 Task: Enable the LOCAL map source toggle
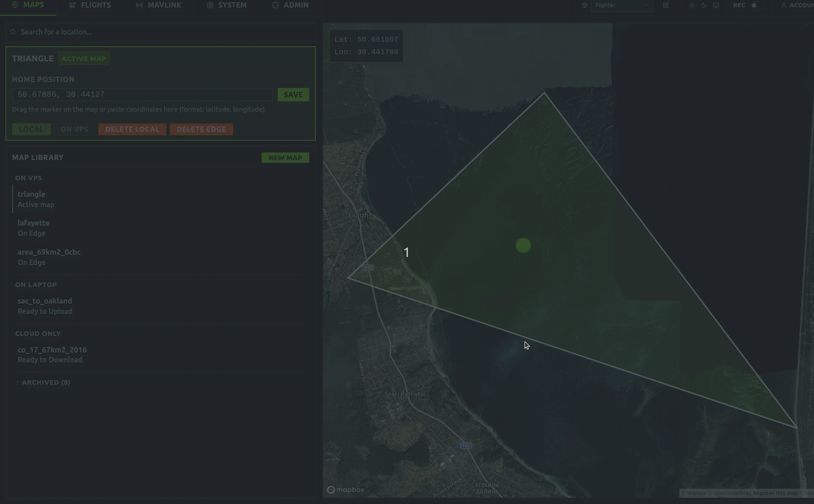click(x=31, y=129)
